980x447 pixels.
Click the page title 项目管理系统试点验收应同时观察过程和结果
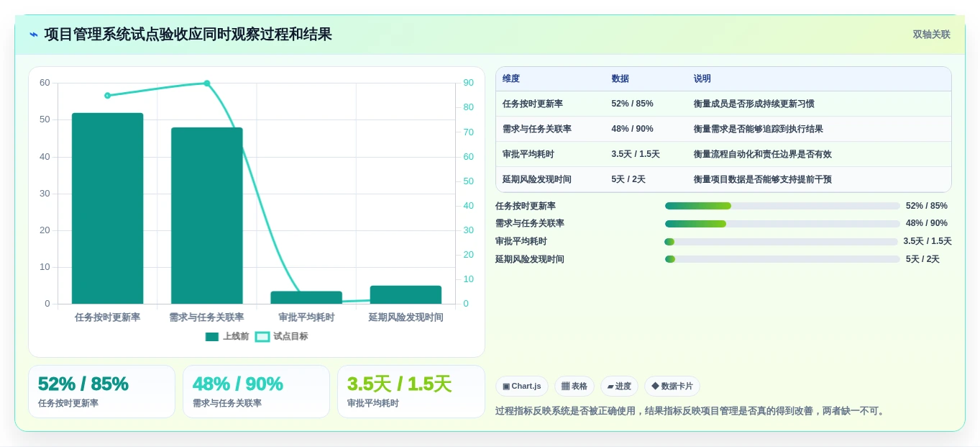click(x=188, y=35)
